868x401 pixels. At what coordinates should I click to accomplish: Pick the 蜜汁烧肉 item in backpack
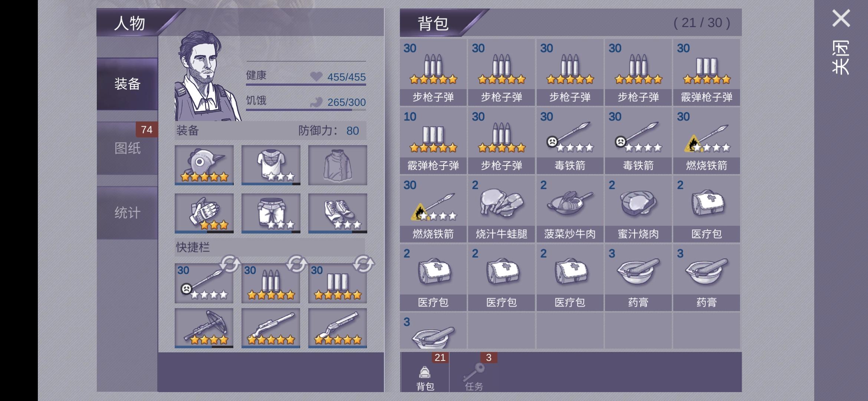coord(638,209)
